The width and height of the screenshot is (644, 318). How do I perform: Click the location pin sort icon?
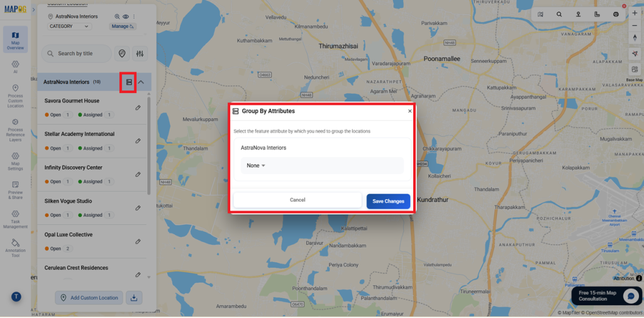click(122, 53)
